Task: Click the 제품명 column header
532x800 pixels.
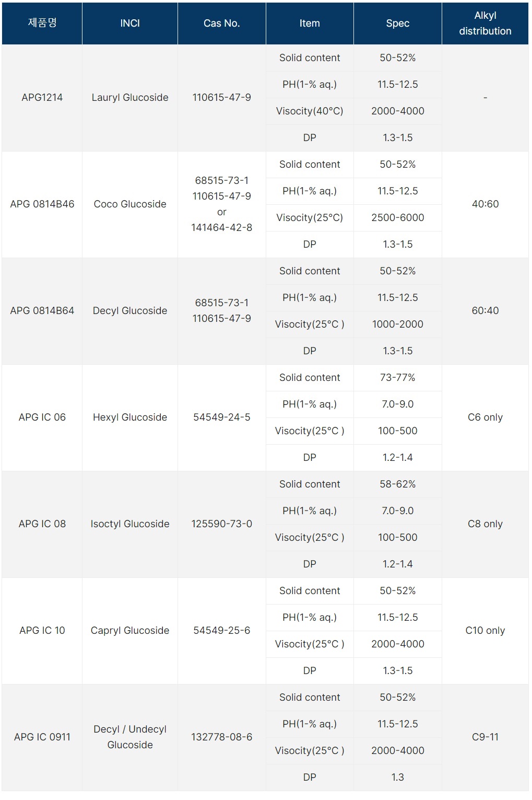Action: [42, 23]
